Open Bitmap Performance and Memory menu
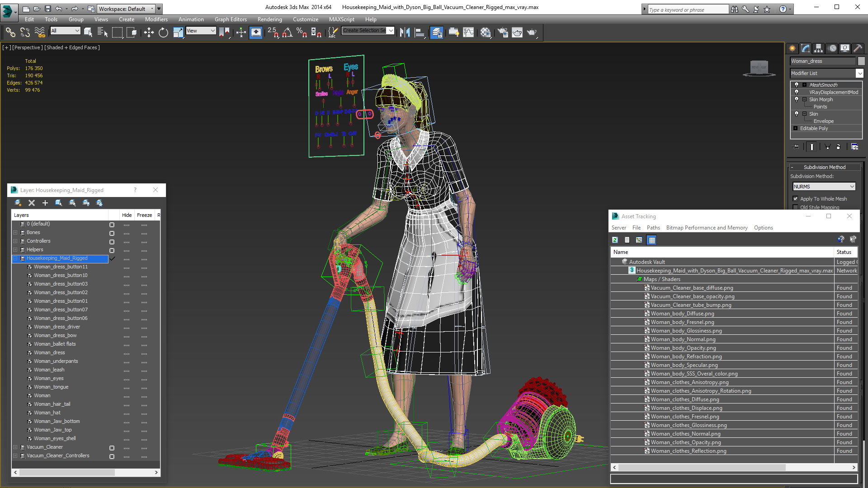Screen dimensions: 868x488 (707, 228)
